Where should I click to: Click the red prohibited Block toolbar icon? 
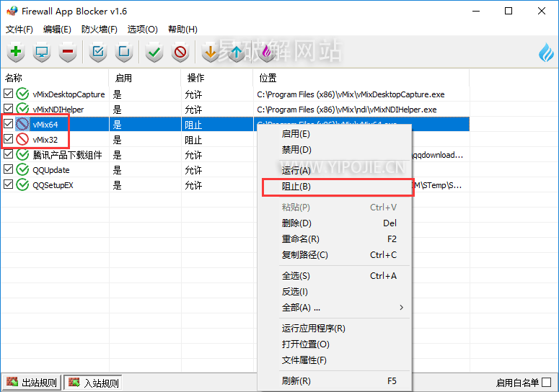click(180, 52)
